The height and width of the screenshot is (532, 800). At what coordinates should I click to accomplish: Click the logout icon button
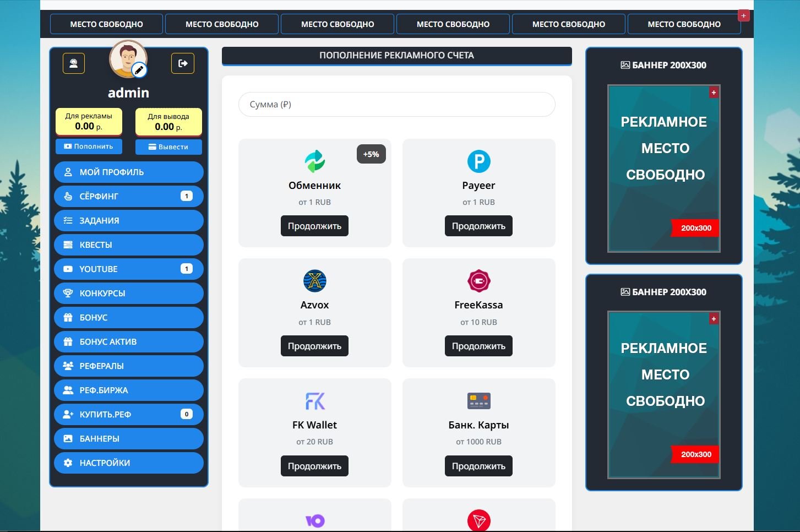[183, 63]
